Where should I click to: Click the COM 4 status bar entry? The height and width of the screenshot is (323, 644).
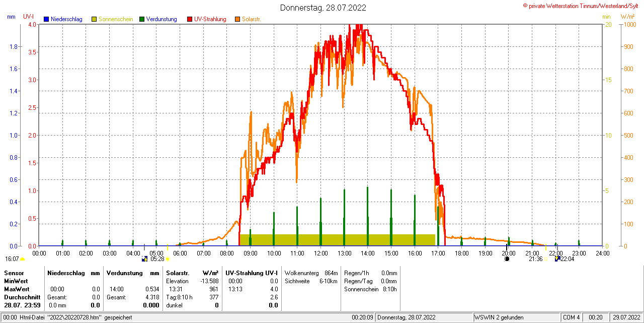pyautogui.click(x=572, y=317)
